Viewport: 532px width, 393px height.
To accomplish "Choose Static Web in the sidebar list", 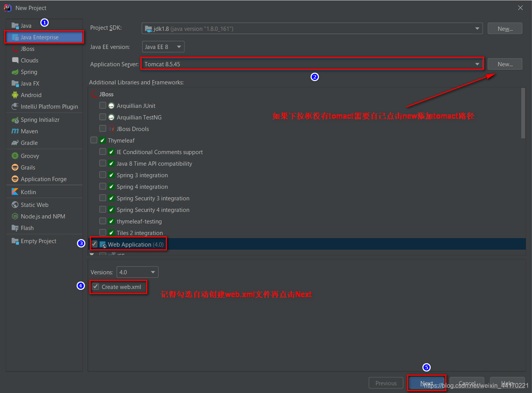I will pos(44,205).
